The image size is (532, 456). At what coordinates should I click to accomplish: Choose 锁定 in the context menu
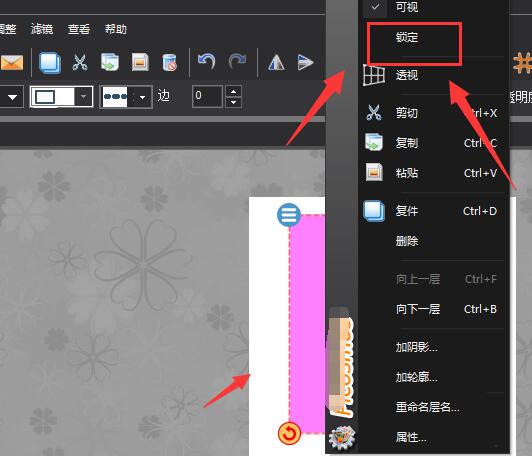click(434, 37)
